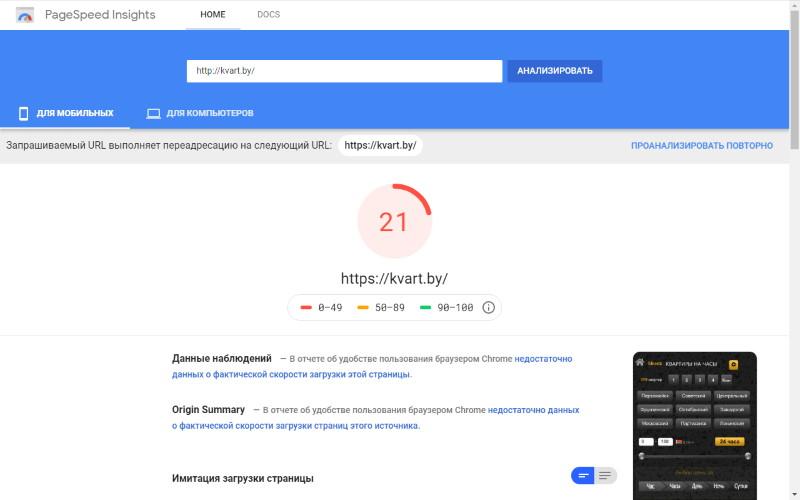
Task: Open the недостаточно данных link under Origin Summary
Action: click(376, 417)
